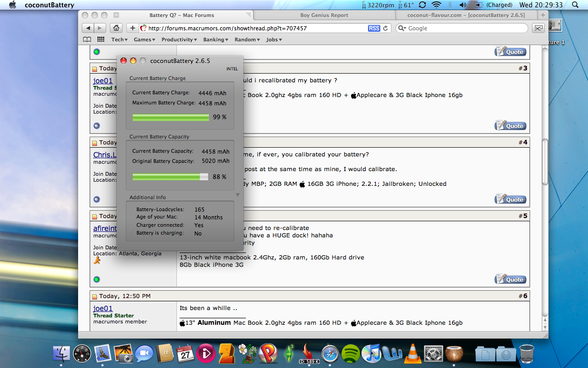The width and height of the screenshot is (588, 368).
Task: Open Wi-Fi status menu
Action: coord(436,5)
